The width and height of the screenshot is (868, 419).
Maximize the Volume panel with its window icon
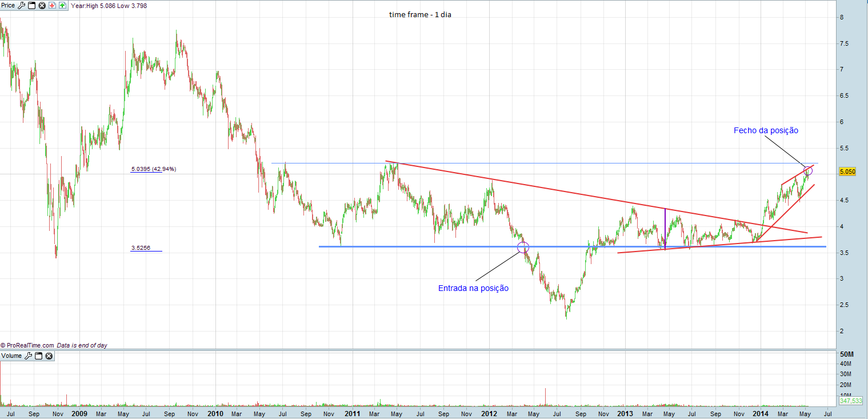(x=39, y=356)
